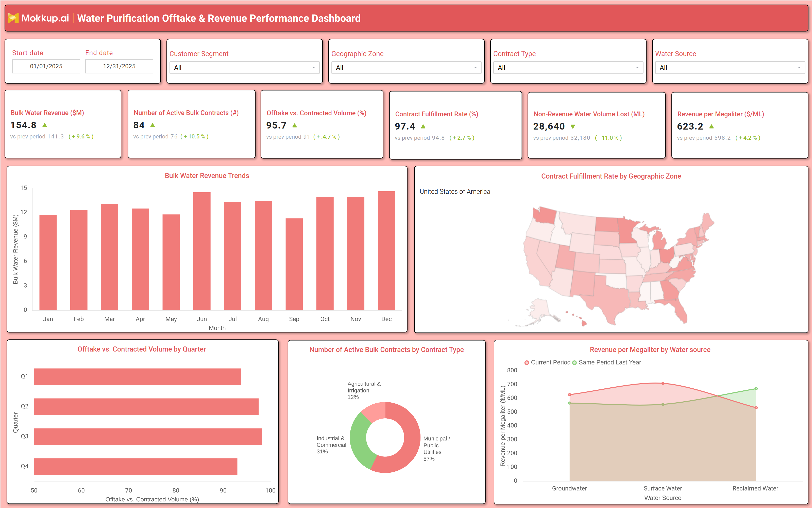The height and width of the screenshot is (508, 812).
Task: Select the Dec revenue bar
Action: (x=386, y=251)
